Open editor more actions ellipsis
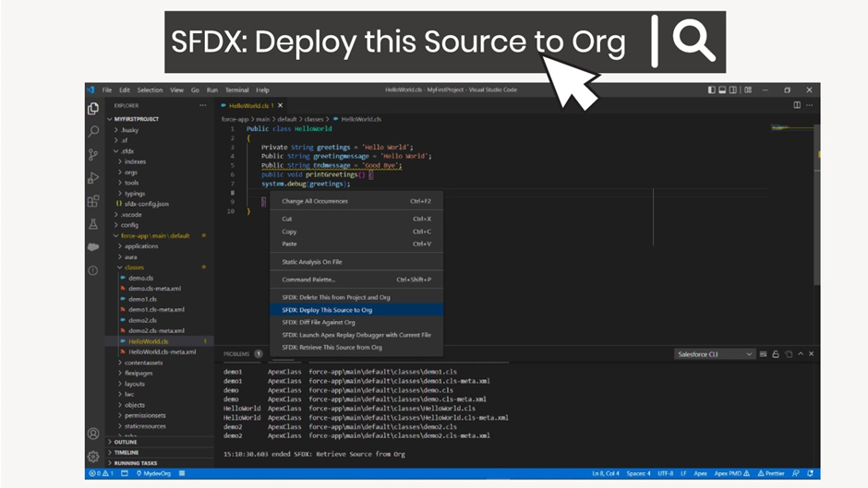868x488 pixels. pos(809,105)
